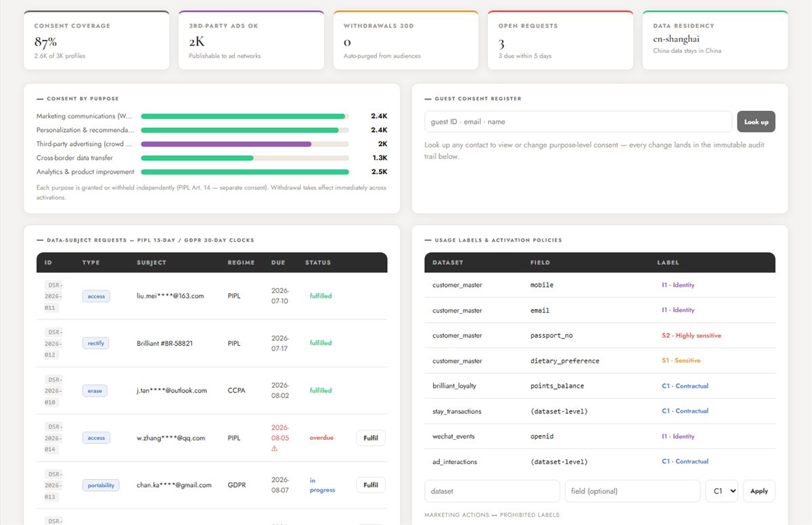Click the openid field cell

pos(541,436)
